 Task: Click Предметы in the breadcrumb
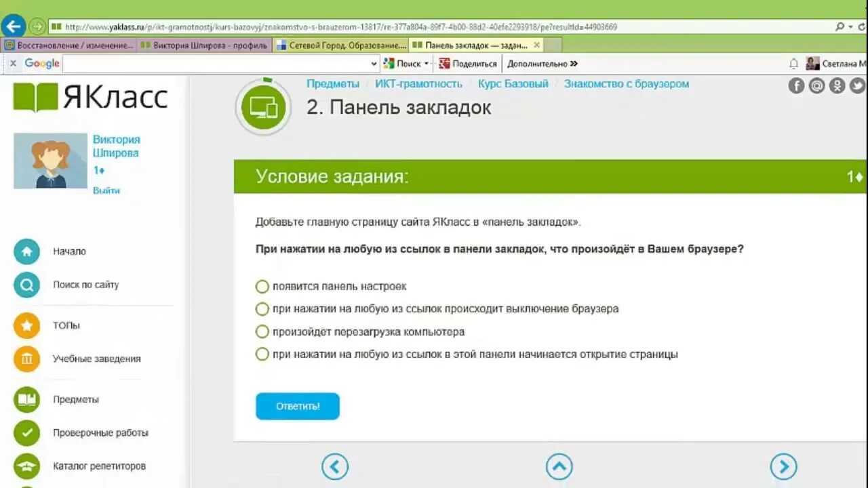point(333,84)
